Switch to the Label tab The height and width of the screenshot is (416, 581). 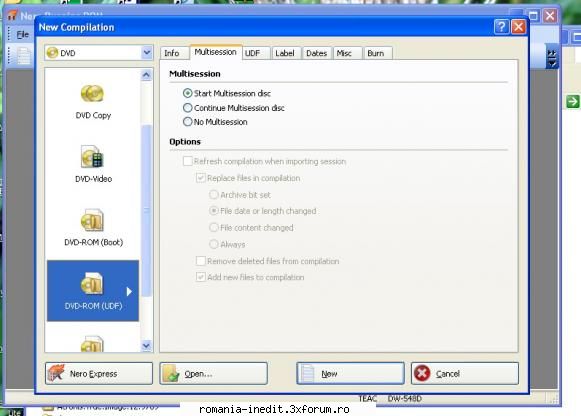tap(286, 53)
